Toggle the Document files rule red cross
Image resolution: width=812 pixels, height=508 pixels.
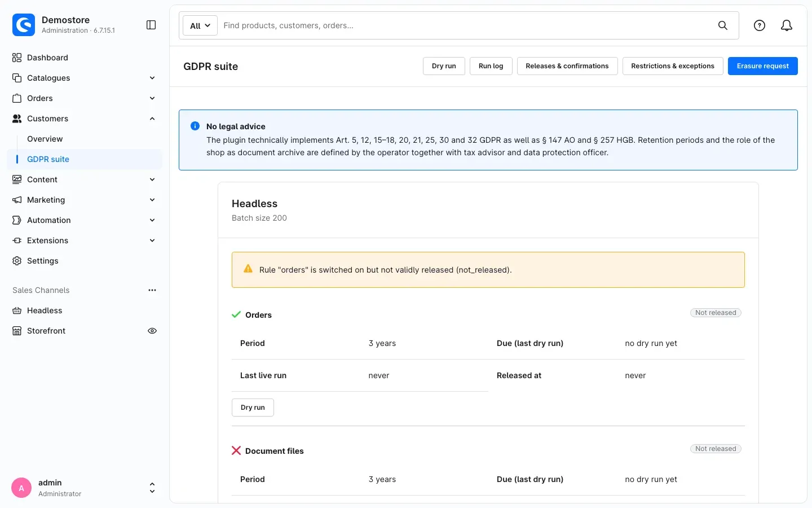(x=236, y=450)
